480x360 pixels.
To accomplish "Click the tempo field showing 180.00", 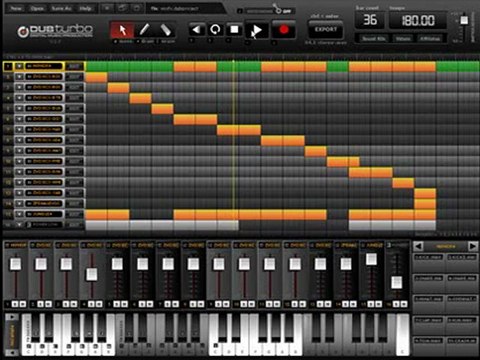I will [x=418, y=21].
